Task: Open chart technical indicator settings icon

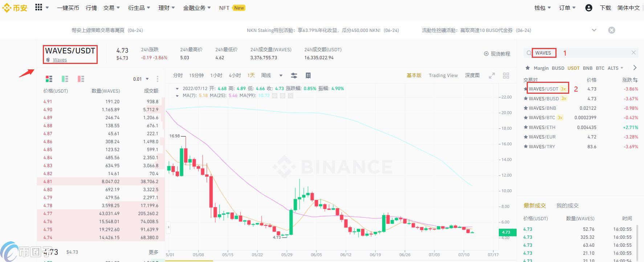Action: tap(294, 76)
